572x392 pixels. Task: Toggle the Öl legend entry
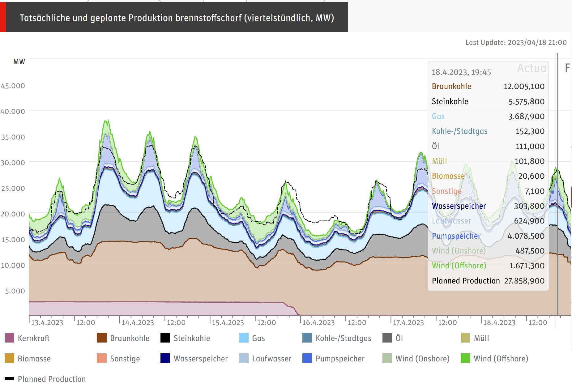(393, 338)
